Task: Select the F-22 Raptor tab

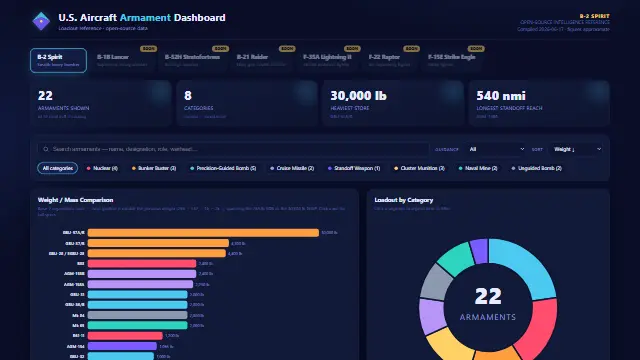Action: click(x=390, y=60)
